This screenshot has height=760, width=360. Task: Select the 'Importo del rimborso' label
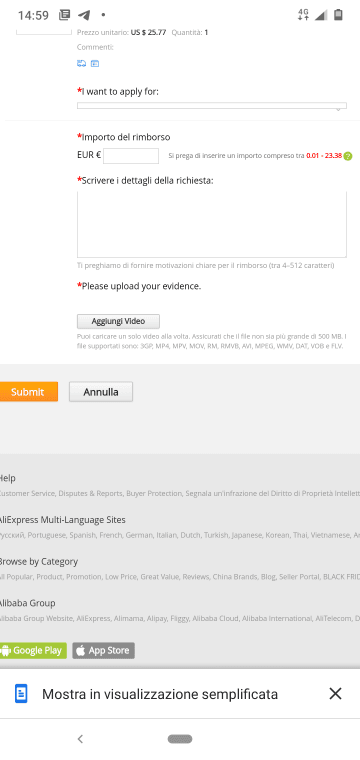[126, 137]
